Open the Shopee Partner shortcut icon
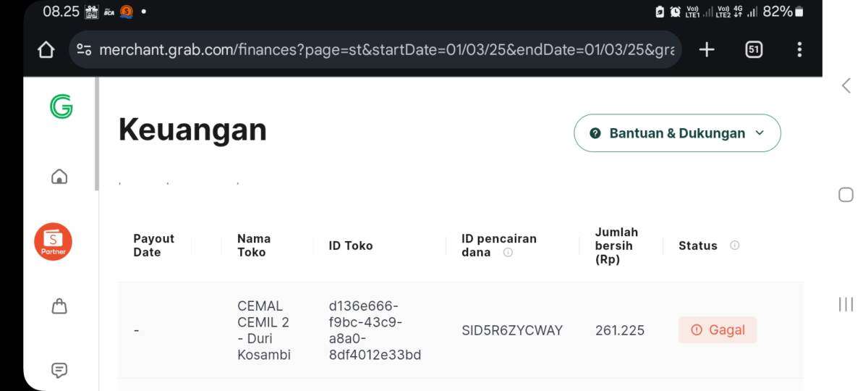868x391 pixels. click(53, 241)
